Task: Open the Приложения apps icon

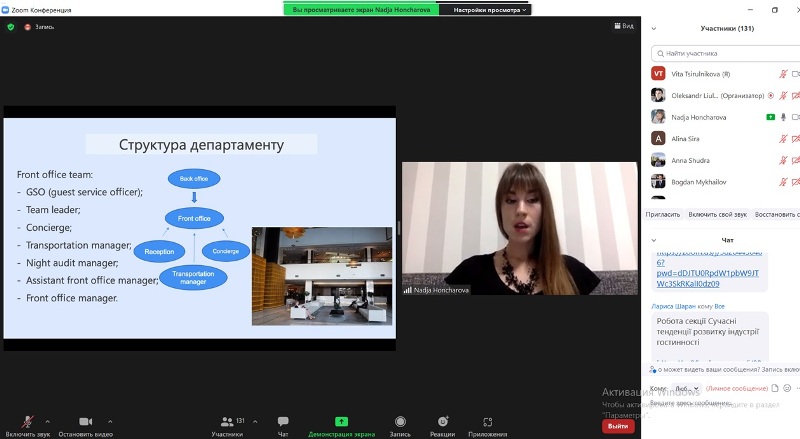Action: coord(487,422)
